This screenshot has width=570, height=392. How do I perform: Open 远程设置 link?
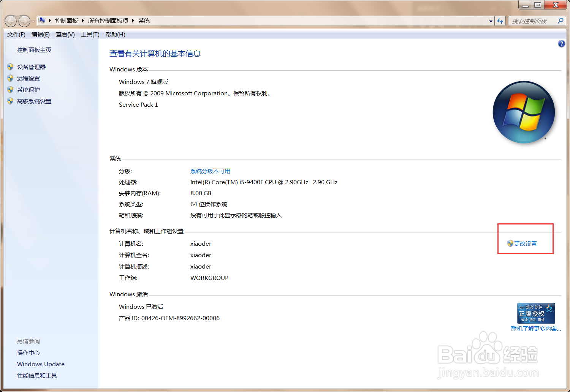28,79
